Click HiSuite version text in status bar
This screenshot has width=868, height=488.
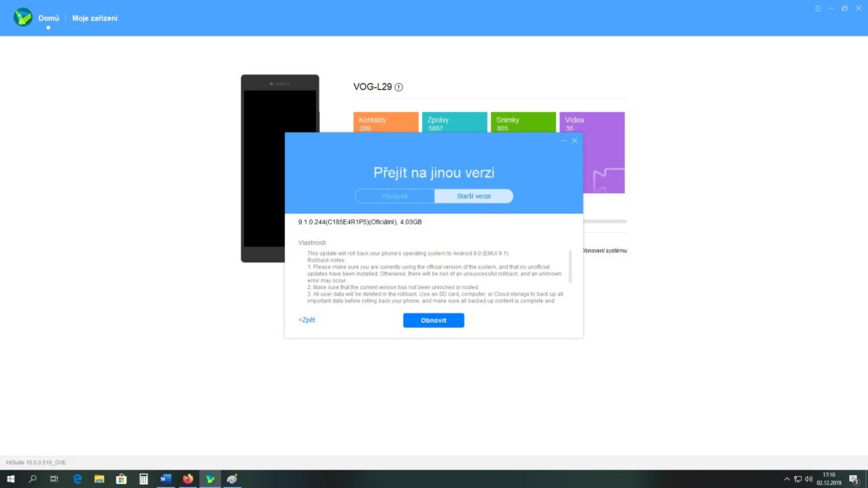[36, 463]
